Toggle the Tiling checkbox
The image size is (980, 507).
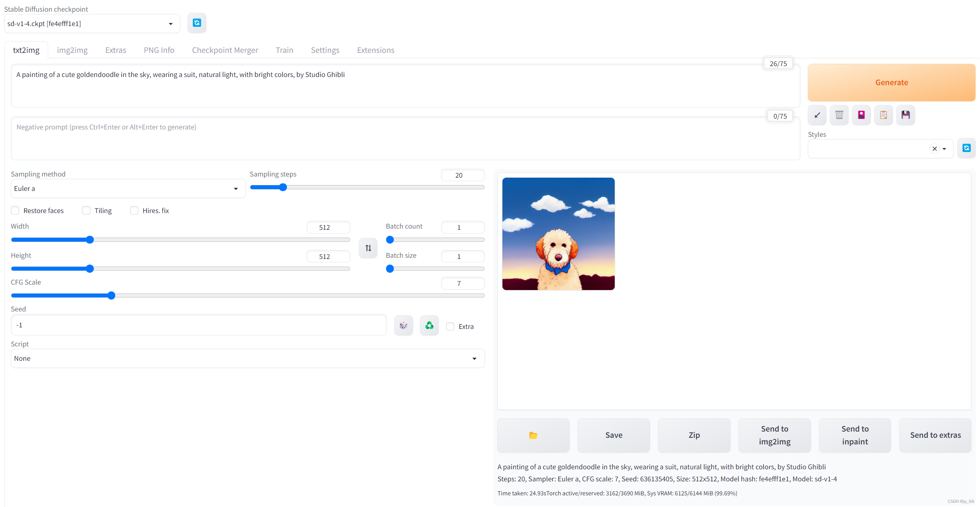click(86, 210)
